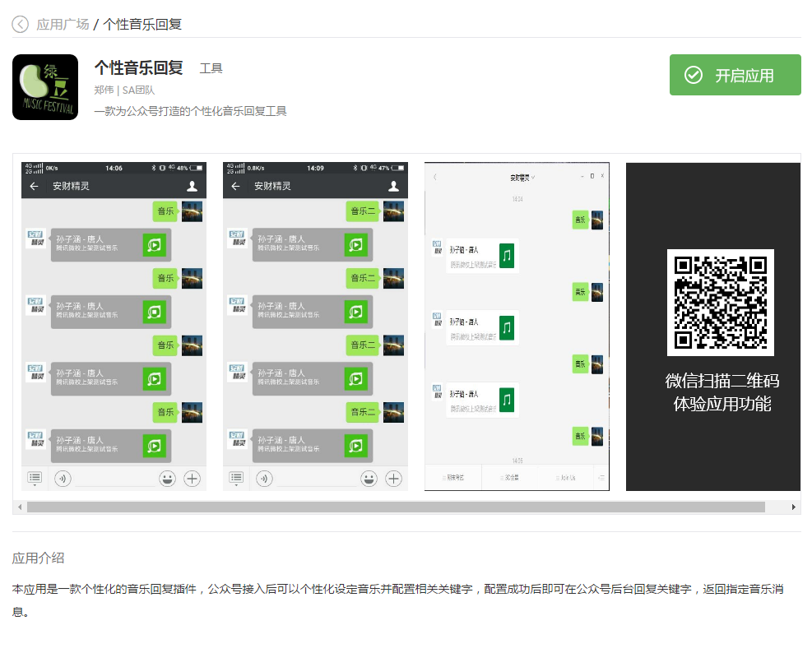Click the keyboard menu icon in second screenshot

tap(236, 478)
